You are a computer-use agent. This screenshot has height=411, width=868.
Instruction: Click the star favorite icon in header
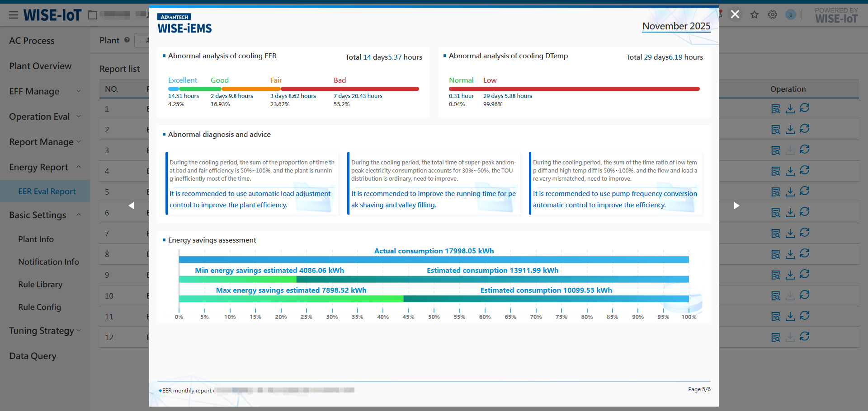[x=755, y=15]
